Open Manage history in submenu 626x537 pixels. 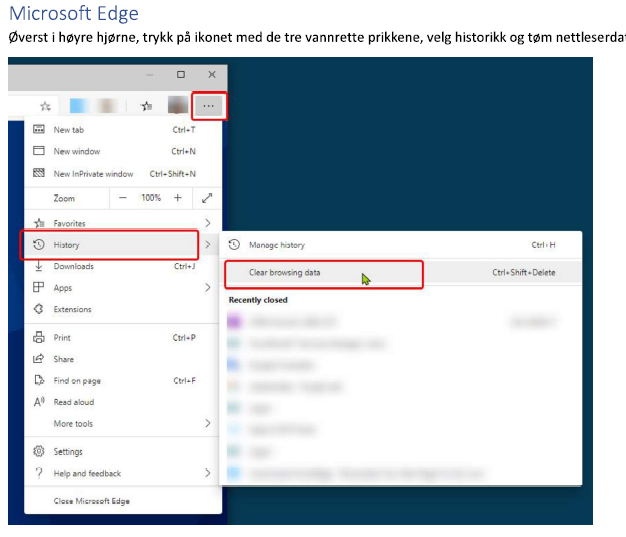tap(401, 245)
